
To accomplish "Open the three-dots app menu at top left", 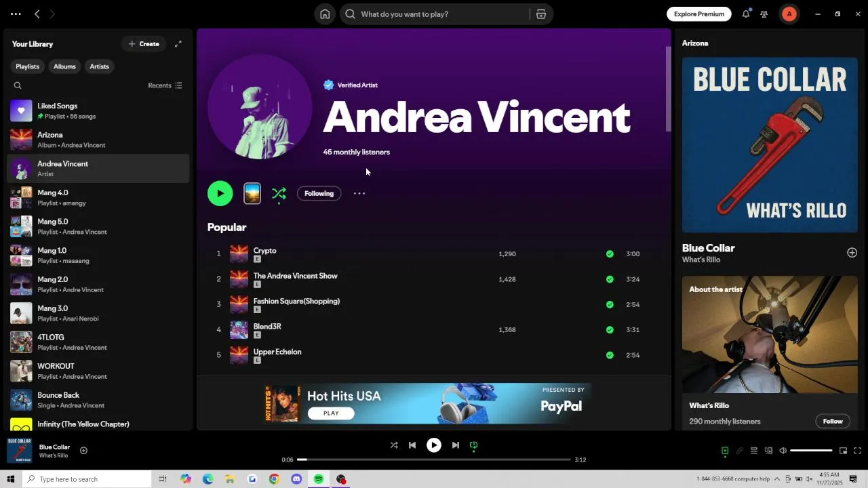I will pos(16,14).
